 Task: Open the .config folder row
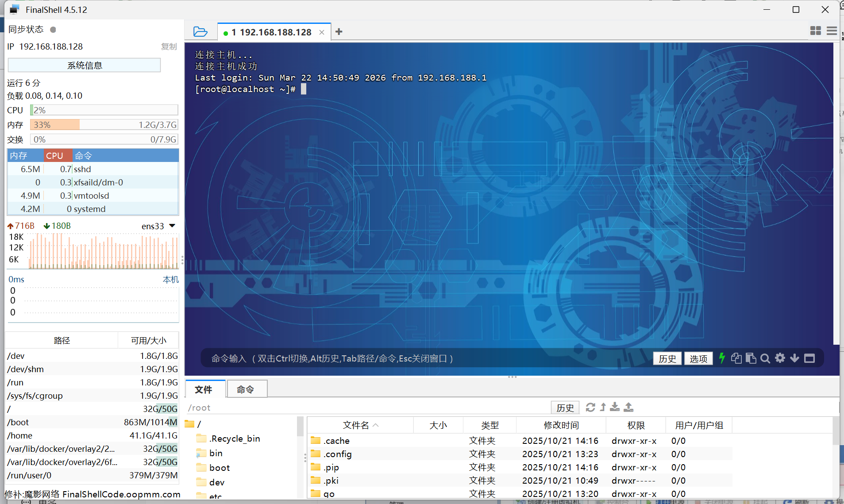pyautogui.click(x=520, y=454)
